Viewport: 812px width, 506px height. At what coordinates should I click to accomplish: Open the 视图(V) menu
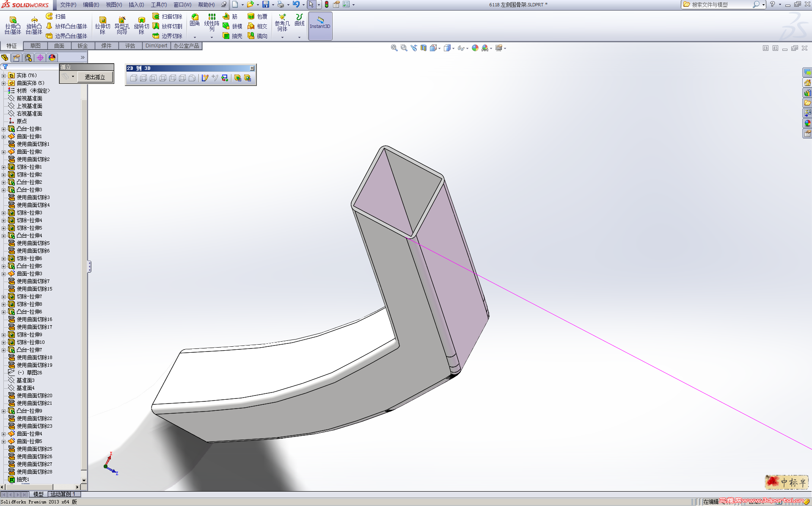coord(114,5)
